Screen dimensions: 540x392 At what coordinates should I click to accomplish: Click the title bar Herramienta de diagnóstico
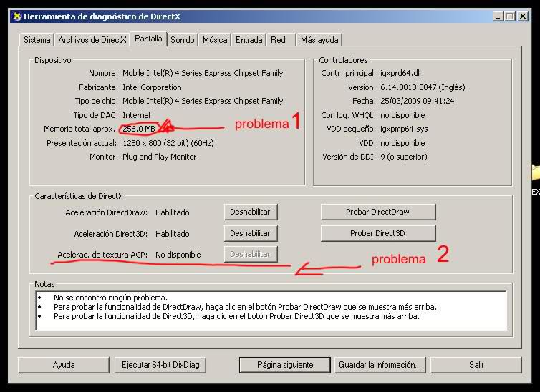click(x=102, y=16)
